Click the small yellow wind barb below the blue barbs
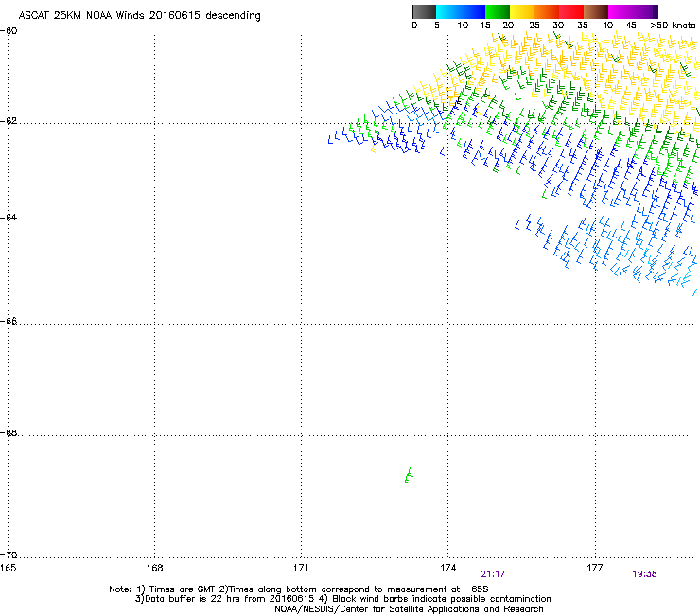The image size is (700, 615). (374, 149)
